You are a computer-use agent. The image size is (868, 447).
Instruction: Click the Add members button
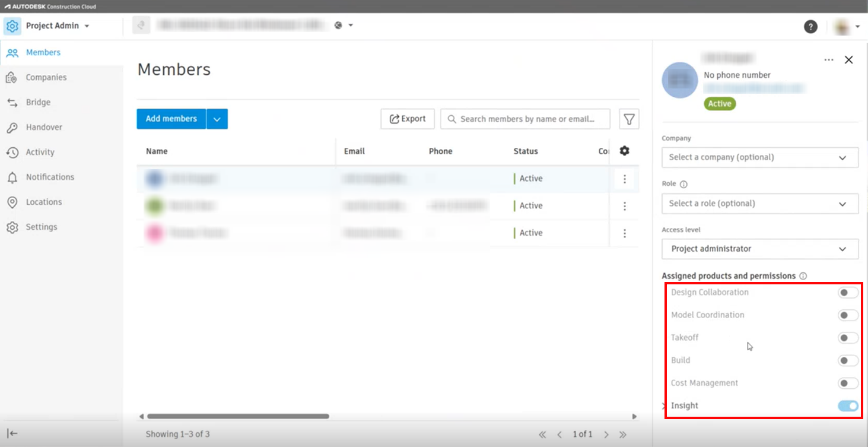171,119
